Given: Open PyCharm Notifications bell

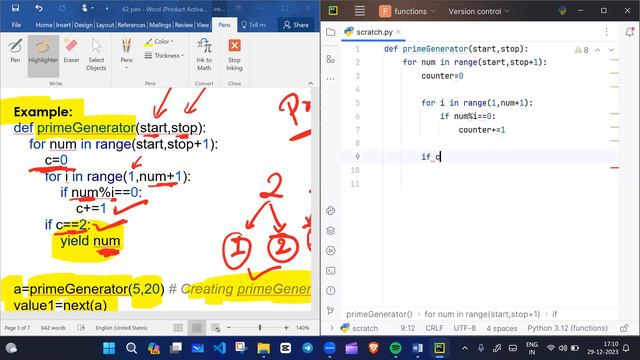Looking at the screenshot, I should tap(630, 32).
